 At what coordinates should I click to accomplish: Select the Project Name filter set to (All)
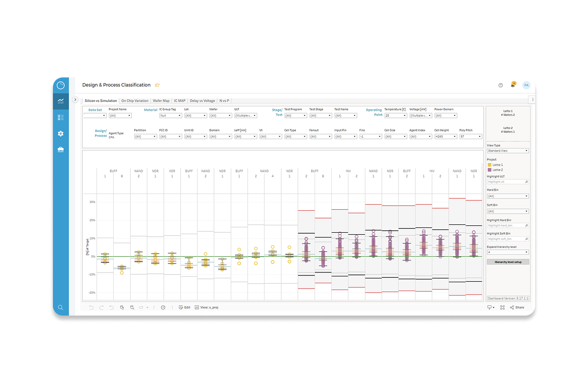pyautogui.click(x=121, y=115)
